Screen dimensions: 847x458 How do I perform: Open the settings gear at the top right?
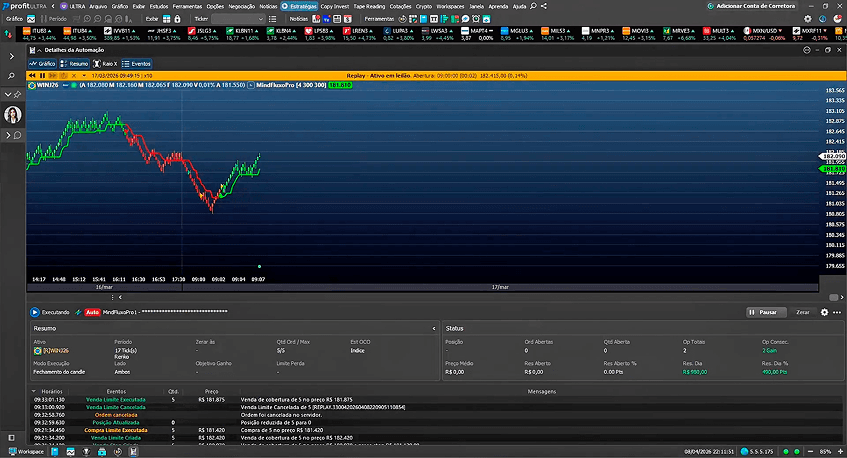808,19
